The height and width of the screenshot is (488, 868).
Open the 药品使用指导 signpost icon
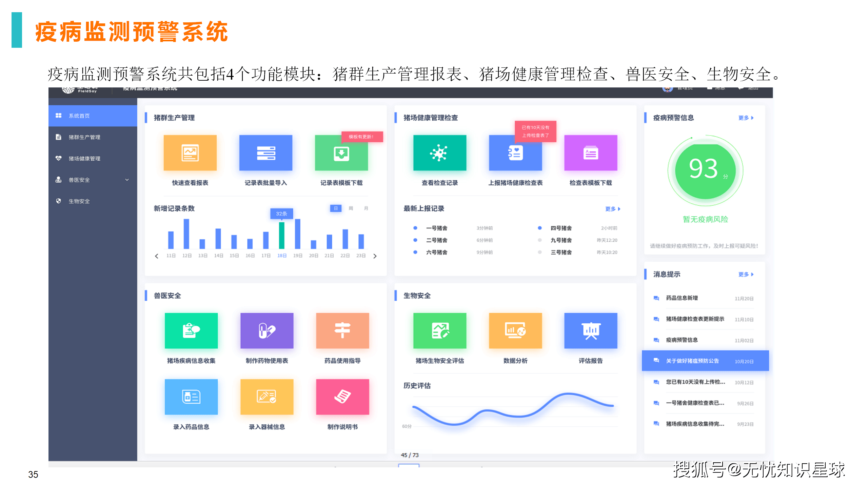tap(342, 331)
